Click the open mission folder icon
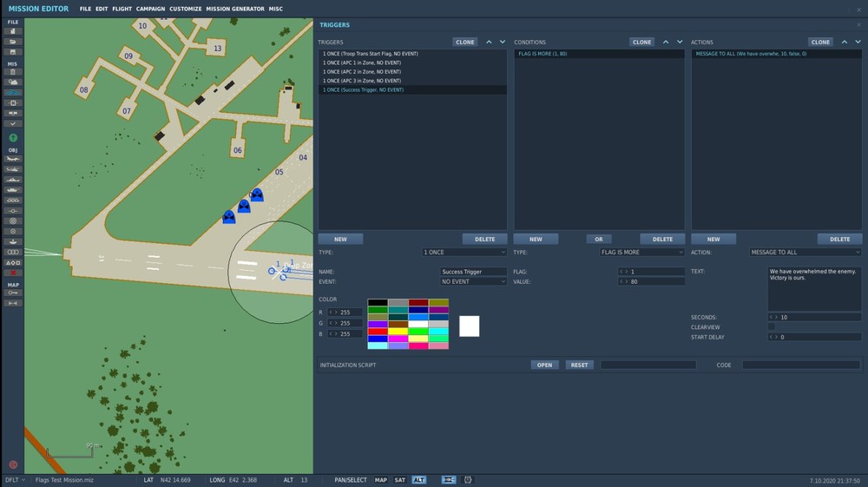The image size is (868, 487). 13,42
